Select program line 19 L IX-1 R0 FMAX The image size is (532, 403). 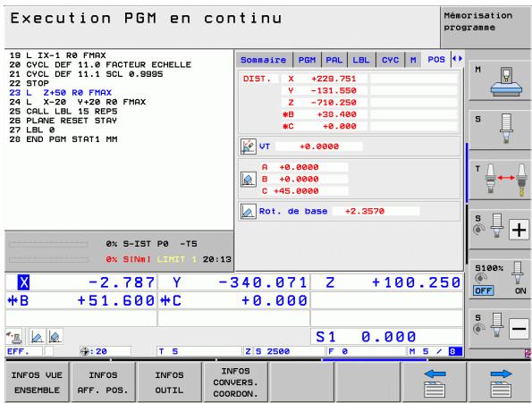(58, 55)
